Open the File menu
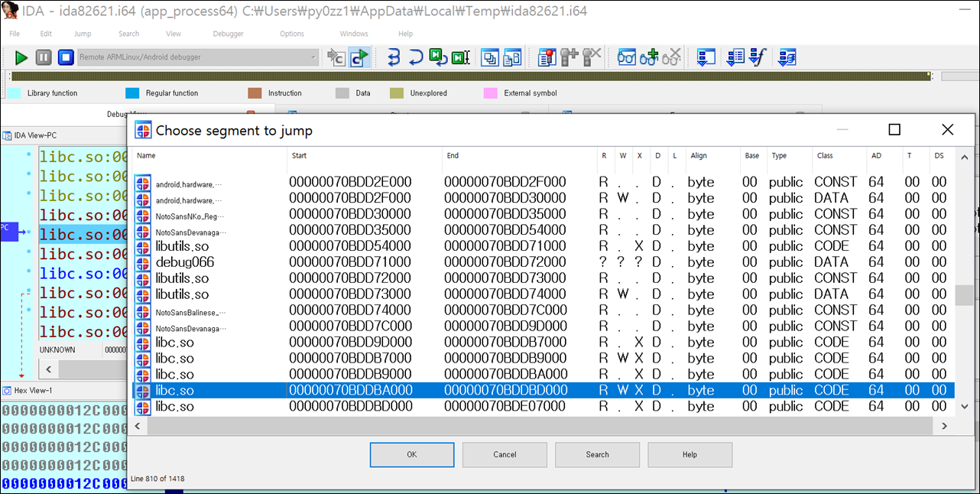 (x=15, y=34)
